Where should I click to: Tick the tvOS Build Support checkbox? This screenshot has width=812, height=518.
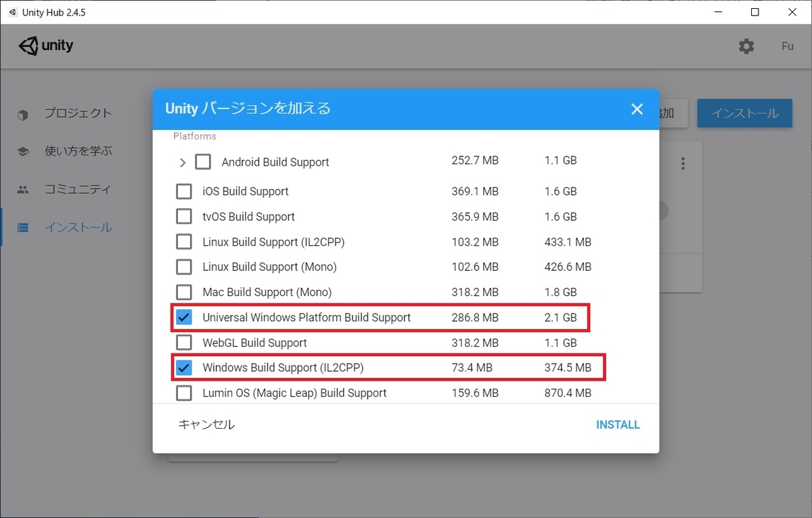(x=184, y=217)
